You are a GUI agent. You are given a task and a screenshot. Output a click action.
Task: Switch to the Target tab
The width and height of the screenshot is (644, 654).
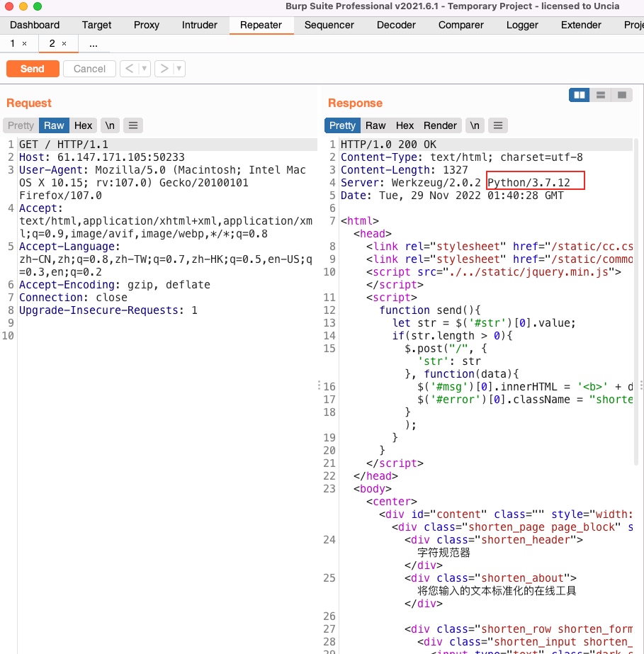click(x=97, y=25)
